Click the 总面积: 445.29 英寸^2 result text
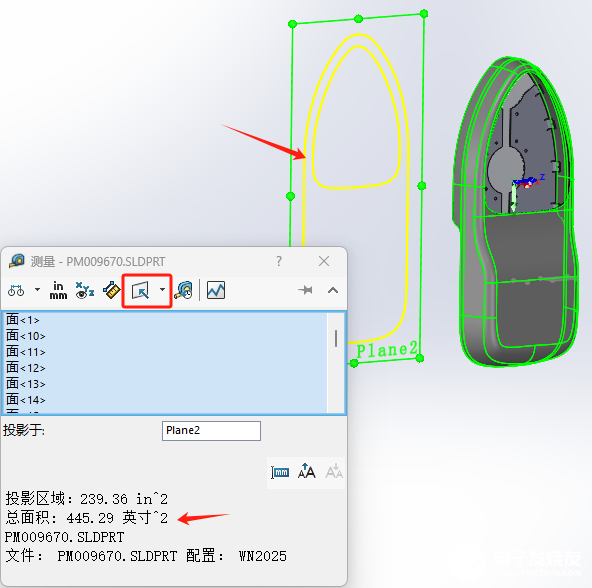592x588 pixels. (x=86, y=518)
